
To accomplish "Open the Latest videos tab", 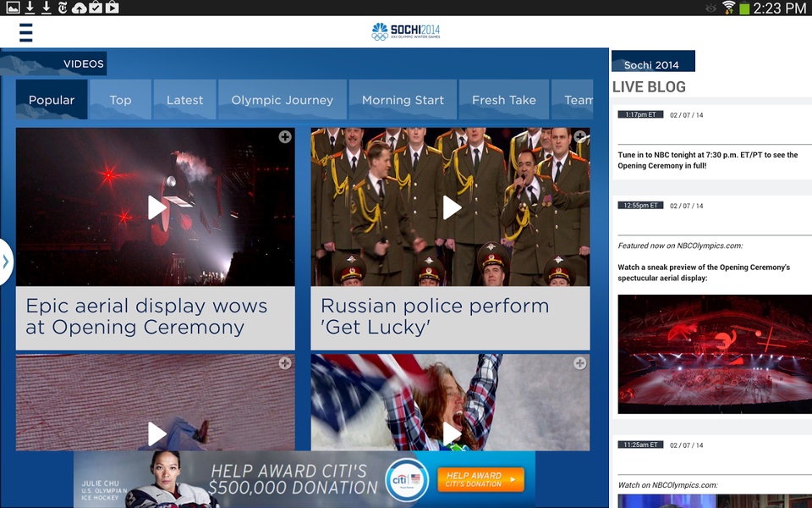I will 185,100.
